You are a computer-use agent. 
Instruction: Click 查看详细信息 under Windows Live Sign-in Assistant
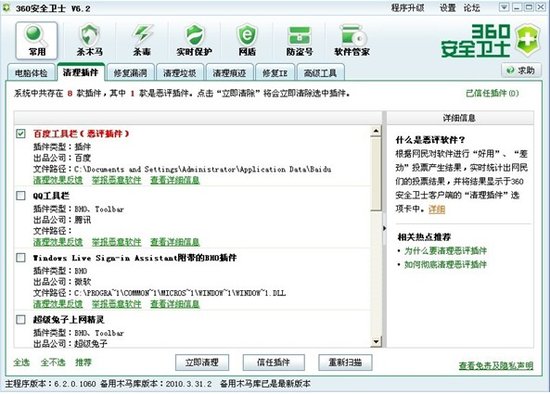point(175,304)
